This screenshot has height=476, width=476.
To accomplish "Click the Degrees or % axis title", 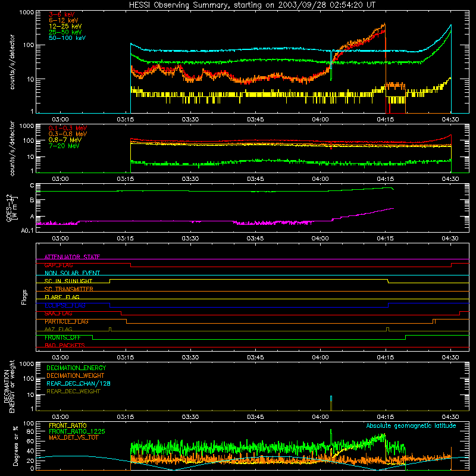I will pos(15,446).
